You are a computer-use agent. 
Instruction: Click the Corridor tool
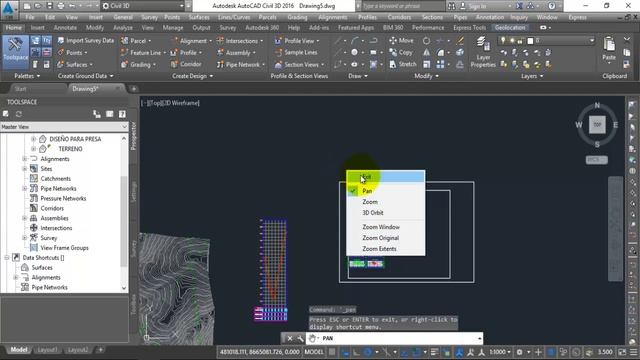click(x=186, y=64)
